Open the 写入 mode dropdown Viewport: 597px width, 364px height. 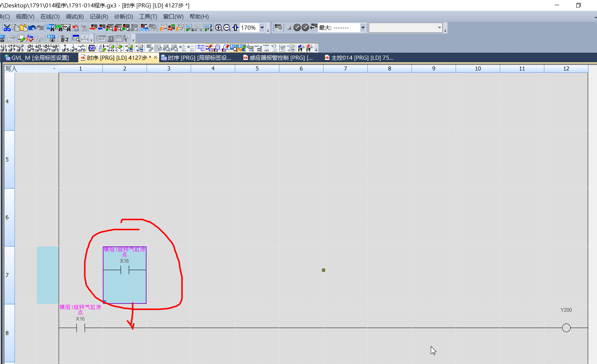[54, 69]
